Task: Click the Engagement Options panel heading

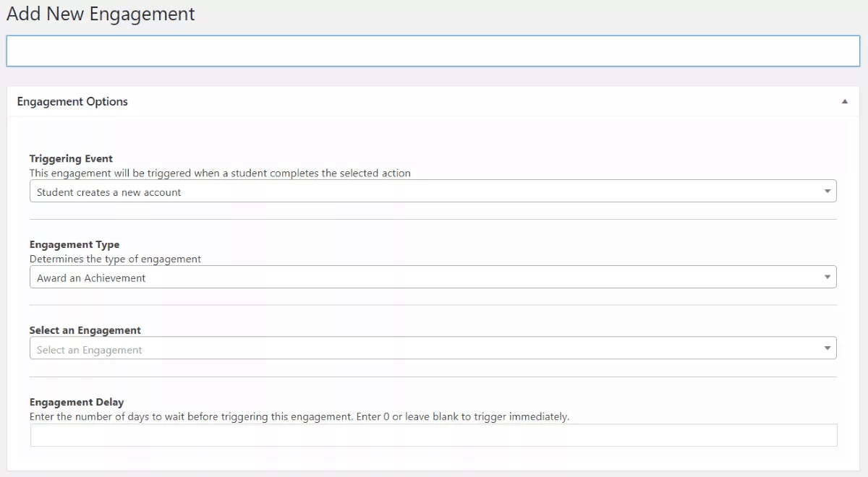Action: [x=72, y=102]
